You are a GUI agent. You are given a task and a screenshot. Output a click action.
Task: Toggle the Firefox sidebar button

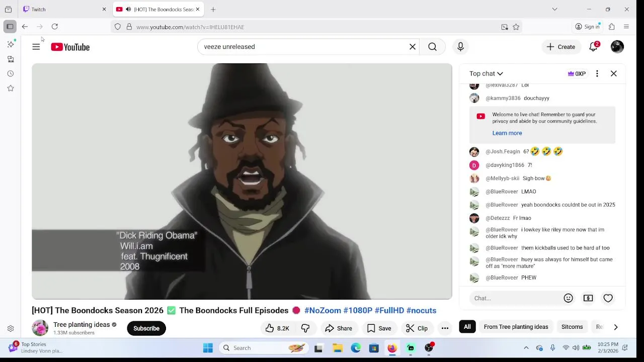(10, 27)
